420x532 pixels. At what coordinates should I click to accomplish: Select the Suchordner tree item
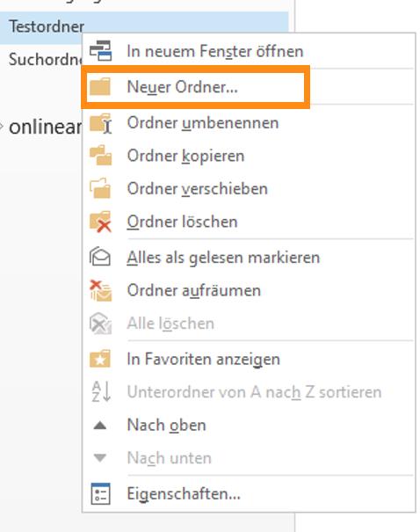point(46,60)
